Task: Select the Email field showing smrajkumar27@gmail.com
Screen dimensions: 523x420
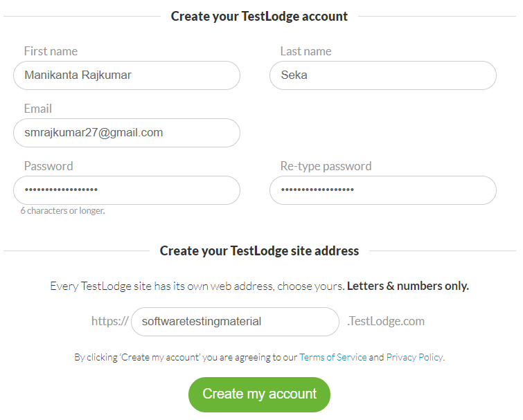Action: [x=127, y=133]
